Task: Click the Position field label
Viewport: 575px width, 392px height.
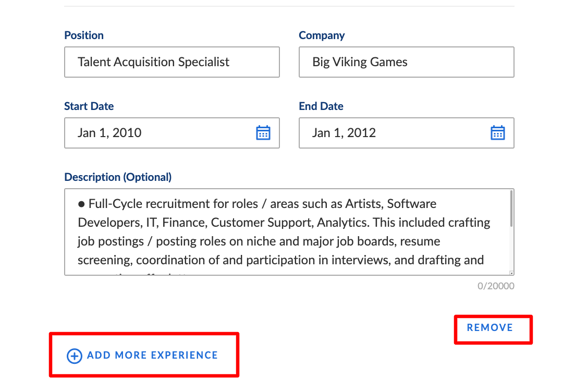Action: click(x=84, y=35)
